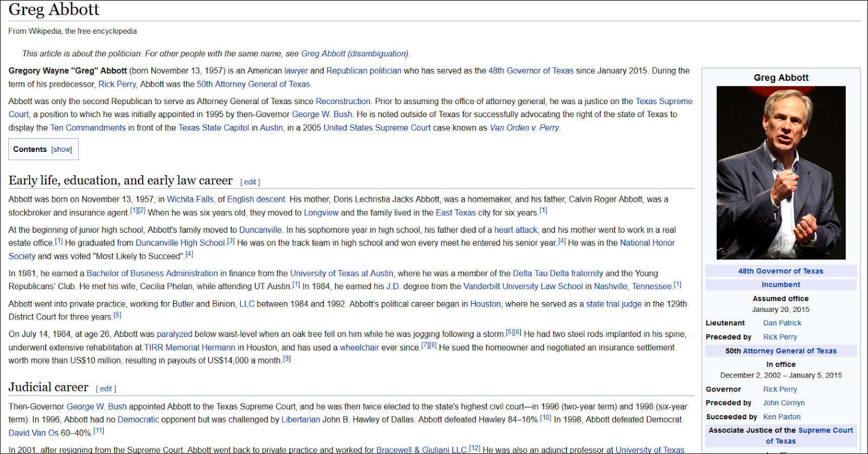The width and height of the screenshot is (868, 454).
Task: Click the 'National Honor' link
Action: point(647,243)
